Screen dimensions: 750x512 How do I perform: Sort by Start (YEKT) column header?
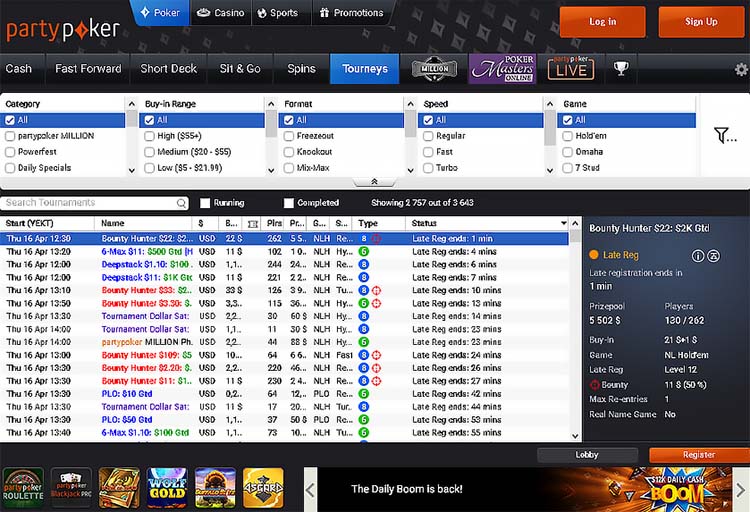47,223
